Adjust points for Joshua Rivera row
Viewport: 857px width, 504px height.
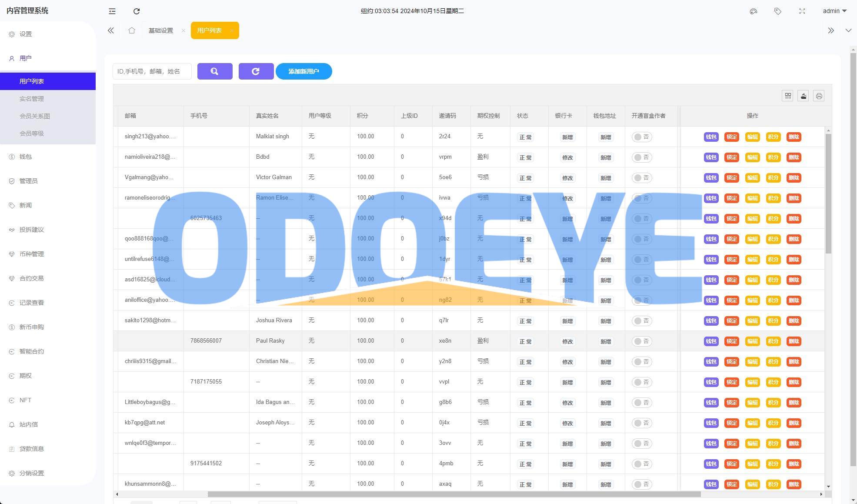point(773,321)
